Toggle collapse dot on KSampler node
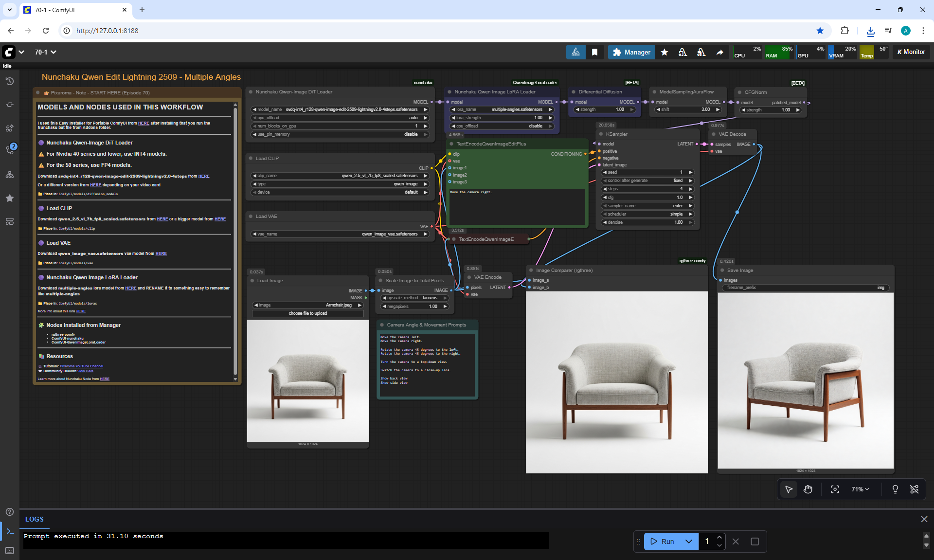 click(x=601, y=134)
